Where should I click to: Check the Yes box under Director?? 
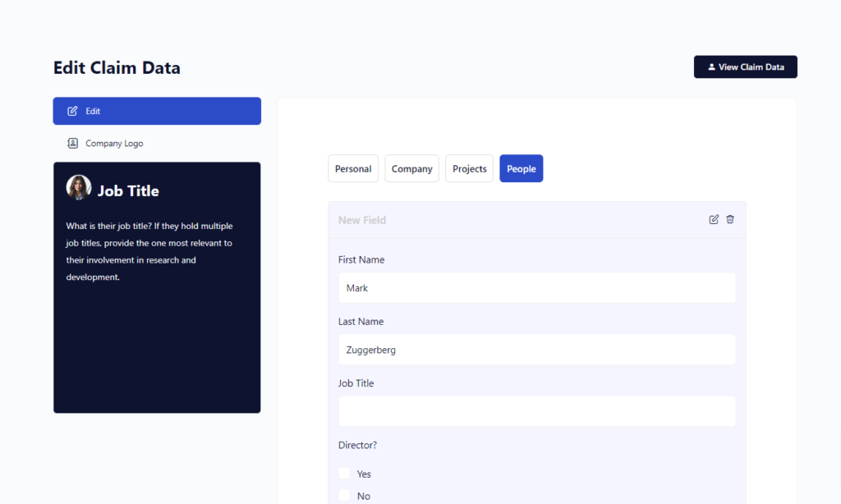[345, 474]
